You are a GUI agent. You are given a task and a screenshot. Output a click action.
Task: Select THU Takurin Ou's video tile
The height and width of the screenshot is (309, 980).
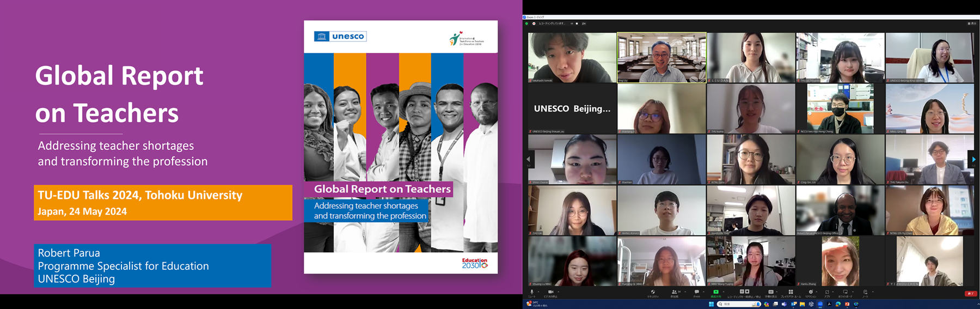point(929,160)
